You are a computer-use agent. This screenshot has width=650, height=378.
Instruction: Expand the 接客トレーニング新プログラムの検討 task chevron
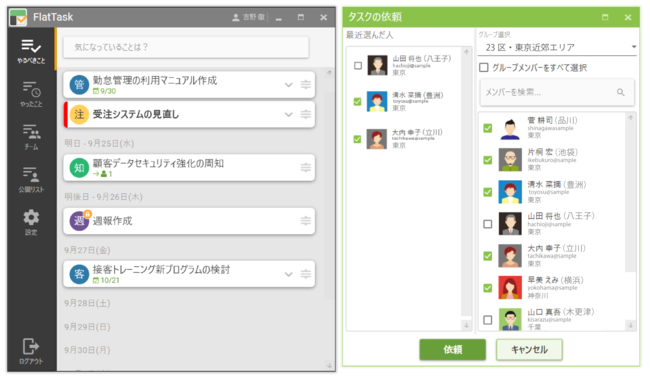[x=289, y=274]
